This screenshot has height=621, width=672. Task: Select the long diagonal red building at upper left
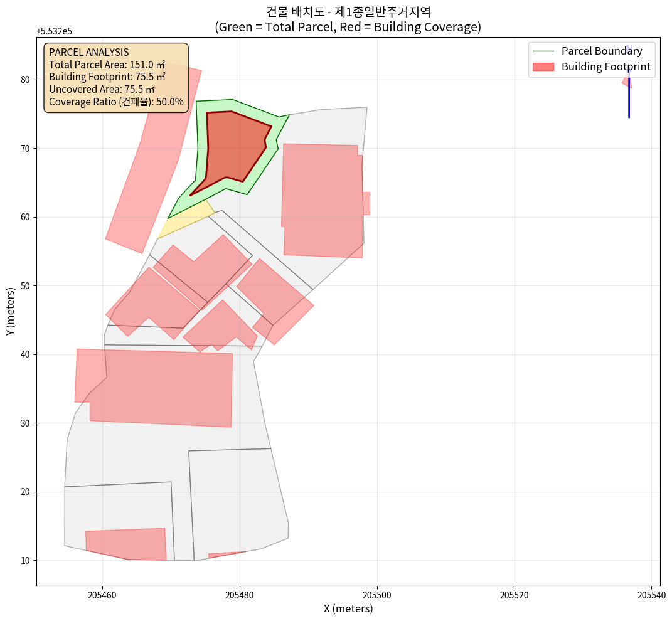(154, 160)
